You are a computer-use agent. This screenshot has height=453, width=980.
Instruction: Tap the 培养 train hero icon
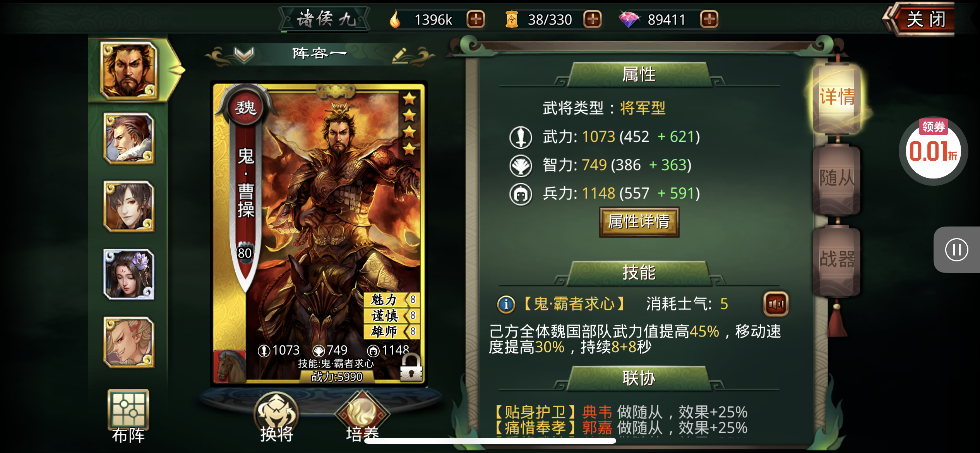[362, 417]
